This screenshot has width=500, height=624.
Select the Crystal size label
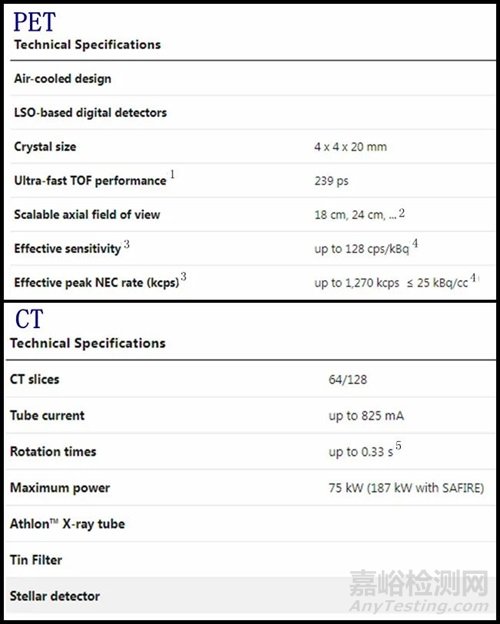coord(45,146)
